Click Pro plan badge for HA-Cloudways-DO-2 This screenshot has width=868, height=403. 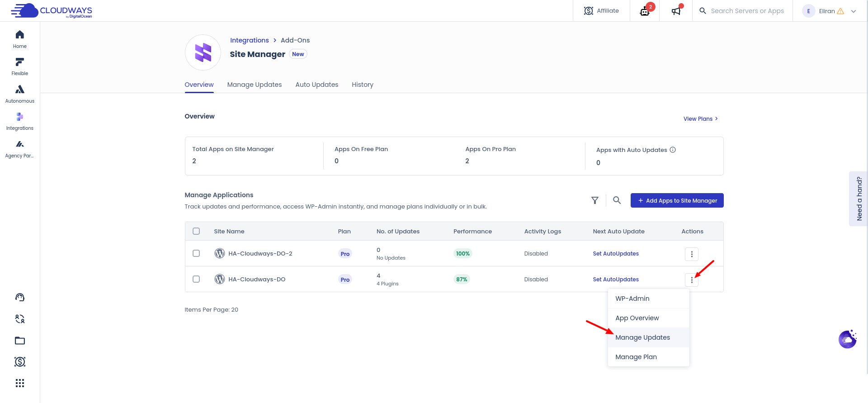coord(345,254)
